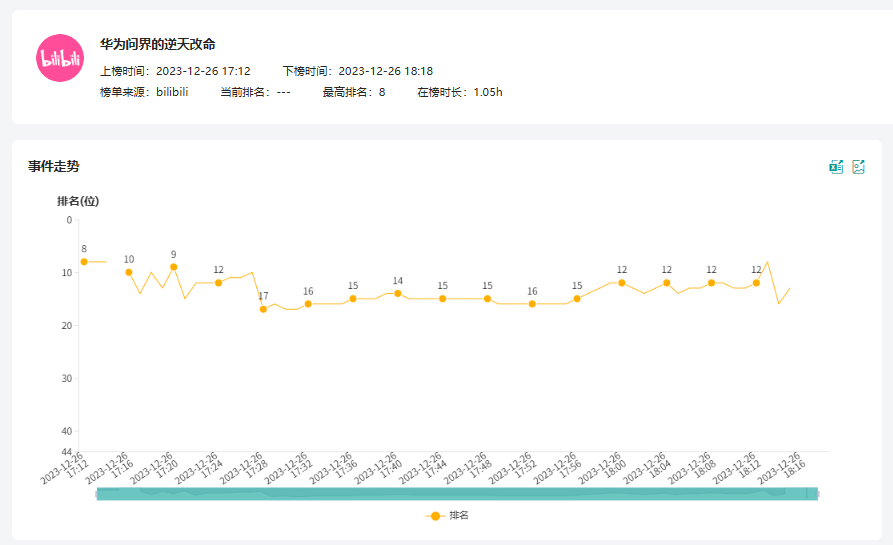Click the 当前排名 --- text

[x=255, y=92]
